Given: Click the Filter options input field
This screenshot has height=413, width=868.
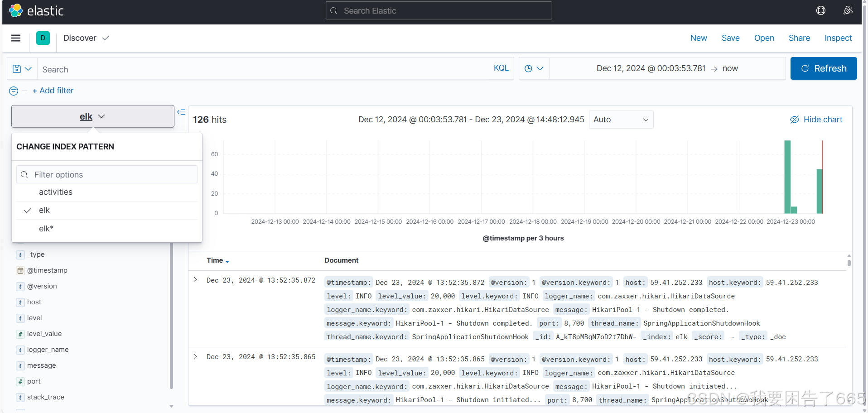Looking at the screenshot, I should pyautogui.click(x=106, y=174).
